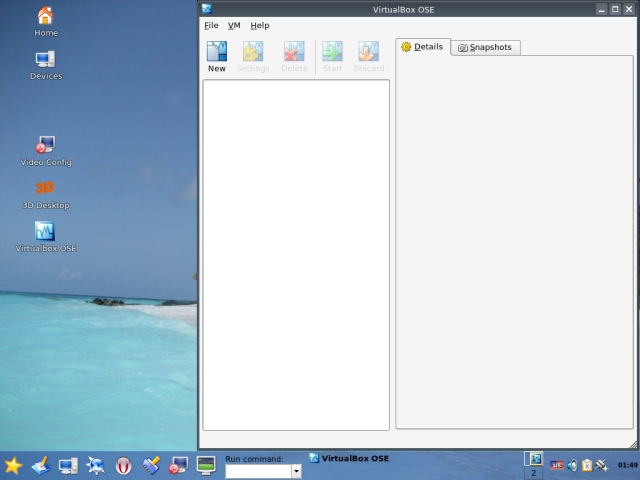The width and height of the screenshot is (640, 480).
Task: Click the clock showing 01:49
Action: pos(628,465)
